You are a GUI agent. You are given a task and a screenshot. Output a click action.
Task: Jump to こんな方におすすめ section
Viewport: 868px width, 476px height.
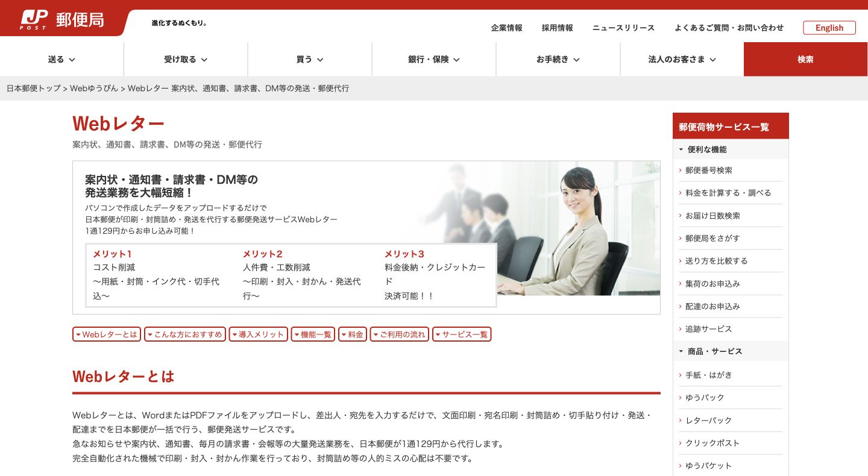point(185,334)
